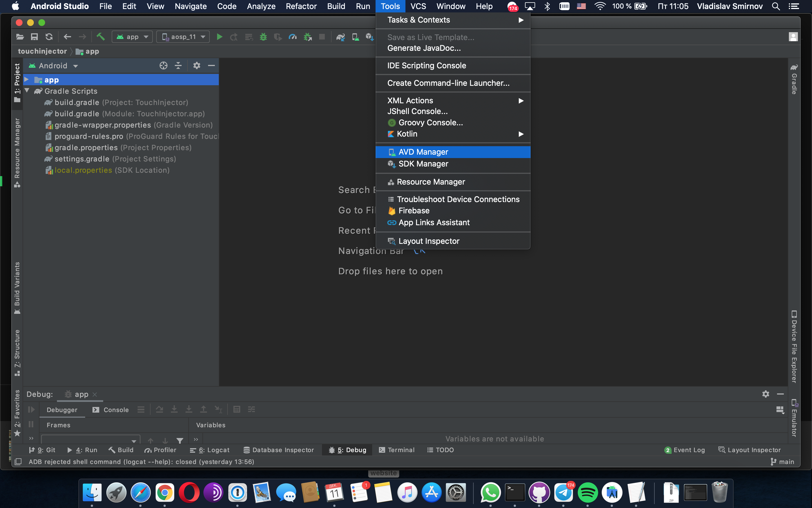Click touchinjector breadcrumb in navigation bar

(x=42, y=51)
